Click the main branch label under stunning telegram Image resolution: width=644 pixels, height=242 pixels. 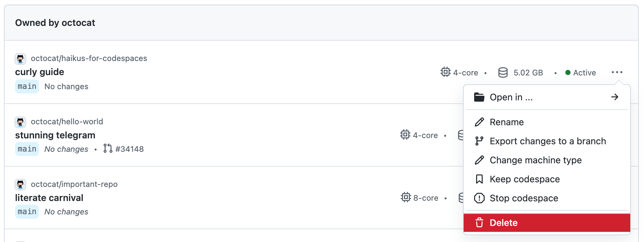point(27,149)
